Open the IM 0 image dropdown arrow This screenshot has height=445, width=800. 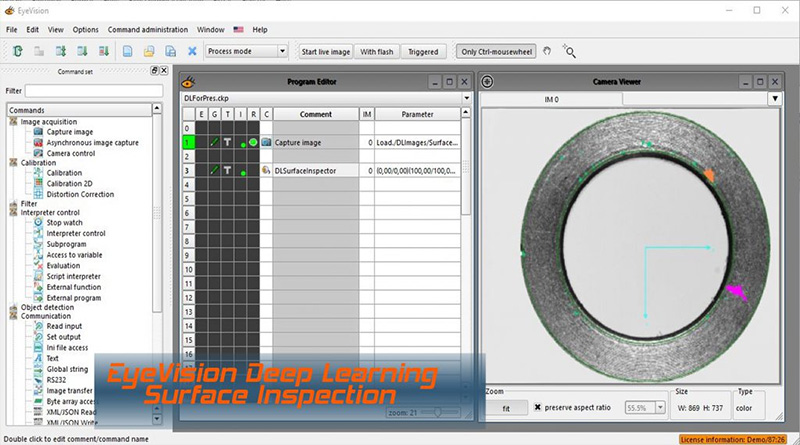[774, 99]
